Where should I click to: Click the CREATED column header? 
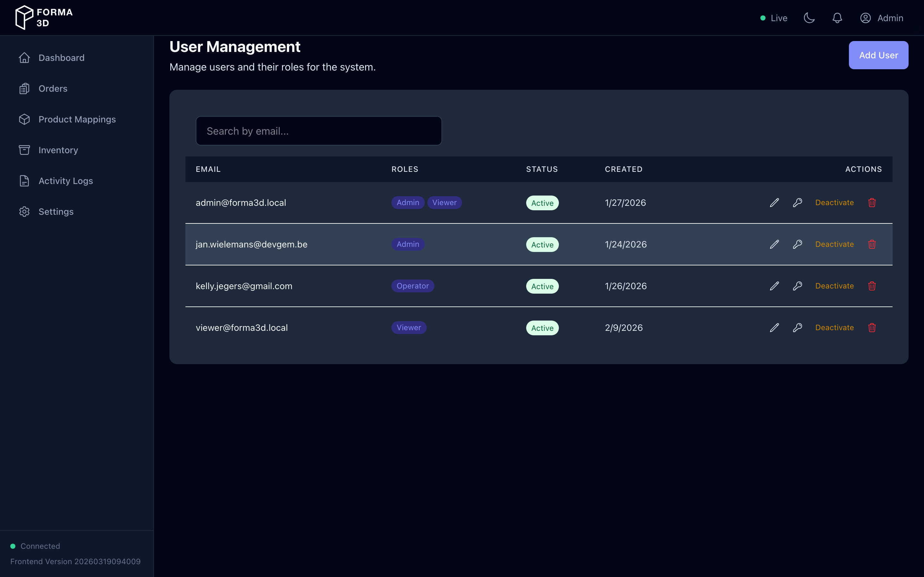(623, 169)
